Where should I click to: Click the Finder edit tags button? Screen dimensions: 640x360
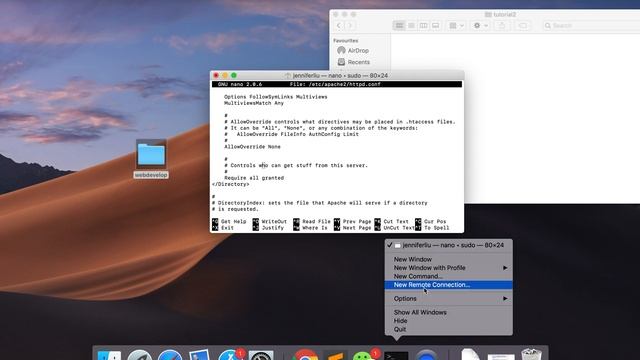click(x=523, y=26)
